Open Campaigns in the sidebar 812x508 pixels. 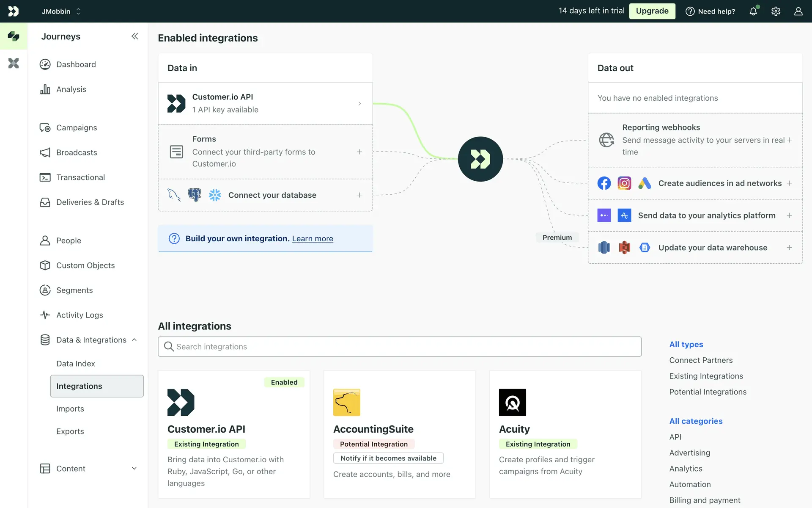click(x=77, y=128)
